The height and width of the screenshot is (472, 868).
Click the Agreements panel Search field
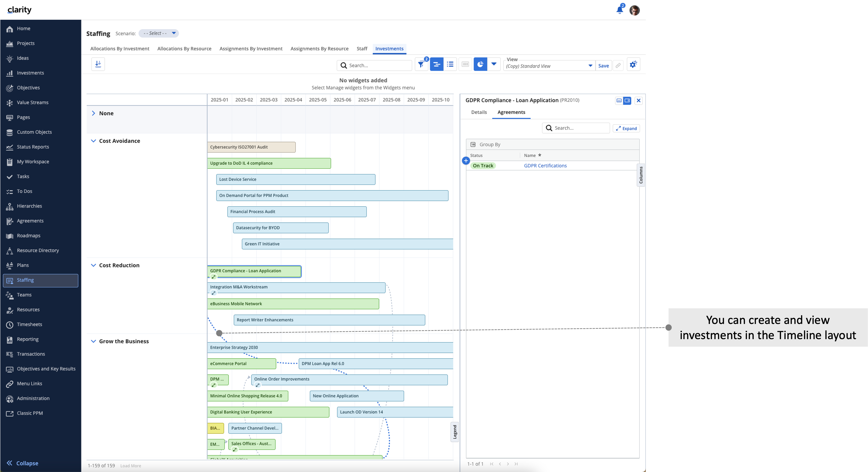tap(576, 128)
